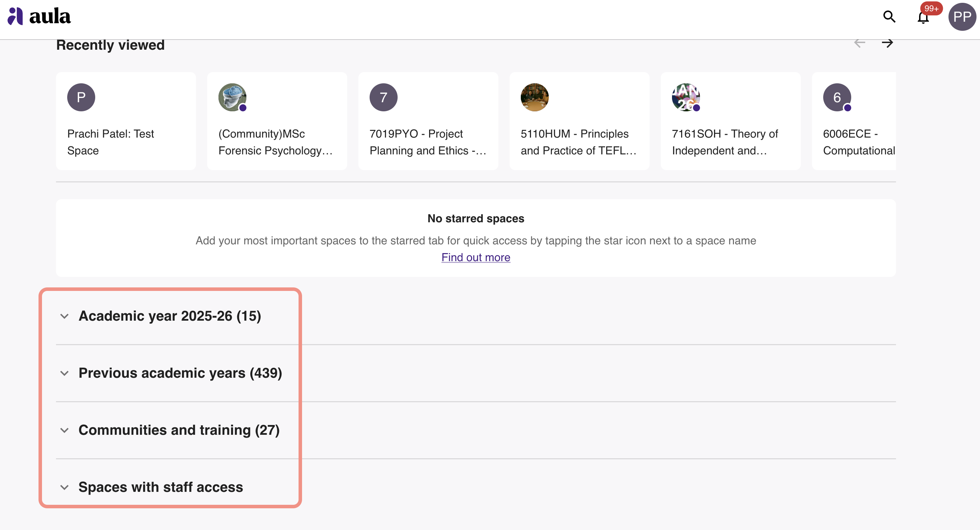Click the JAN 26 avatar of 7161SOH
This screenshot has width=980, height=530.
686,97
